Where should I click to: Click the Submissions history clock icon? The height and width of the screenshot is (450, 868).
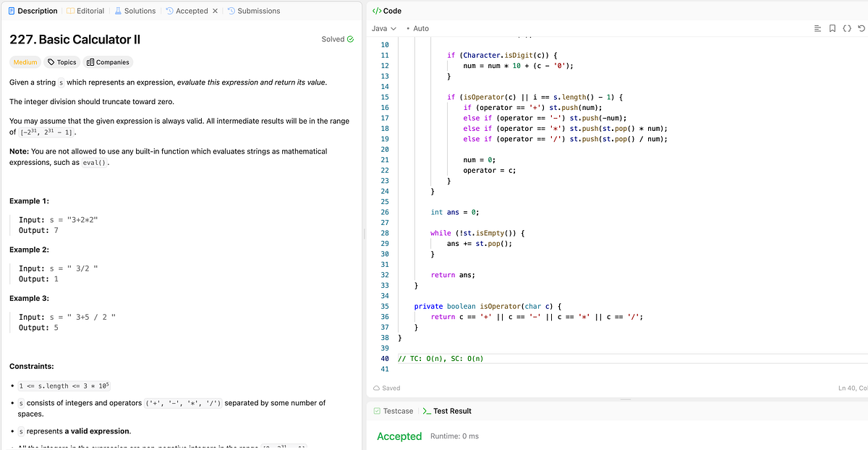[231, 10]
